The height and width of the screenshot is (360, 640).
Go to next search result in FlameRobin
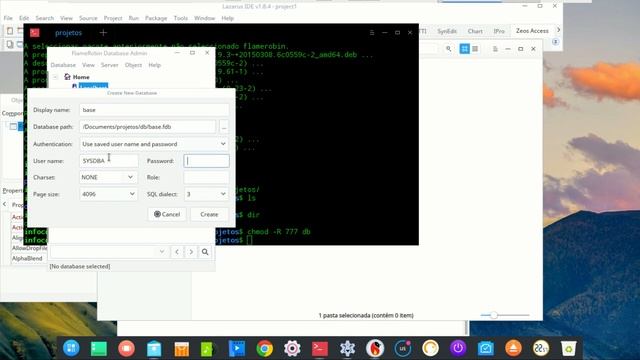(191, 252)
